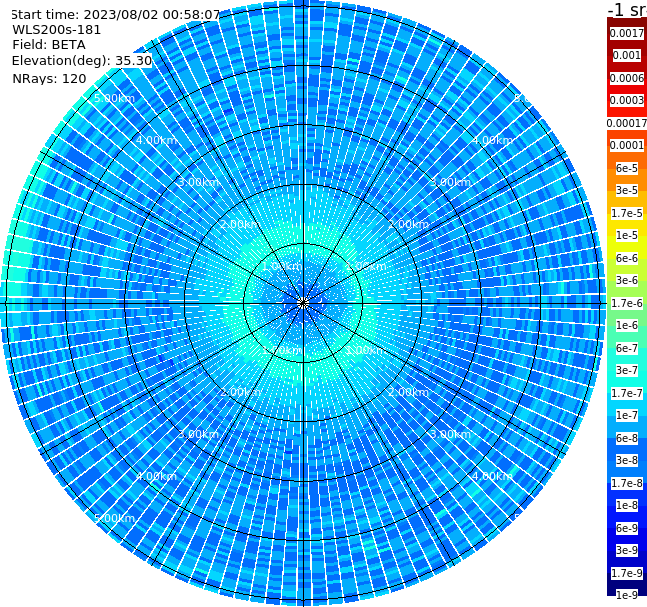Click the 1e-5 colorbar tick label
647x607 pixels.
[x=627, y=235]
